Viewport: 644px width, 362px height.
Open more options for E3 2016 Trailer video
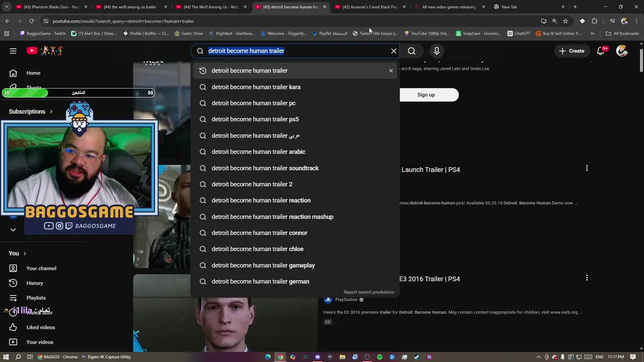(x=587, y=278)
